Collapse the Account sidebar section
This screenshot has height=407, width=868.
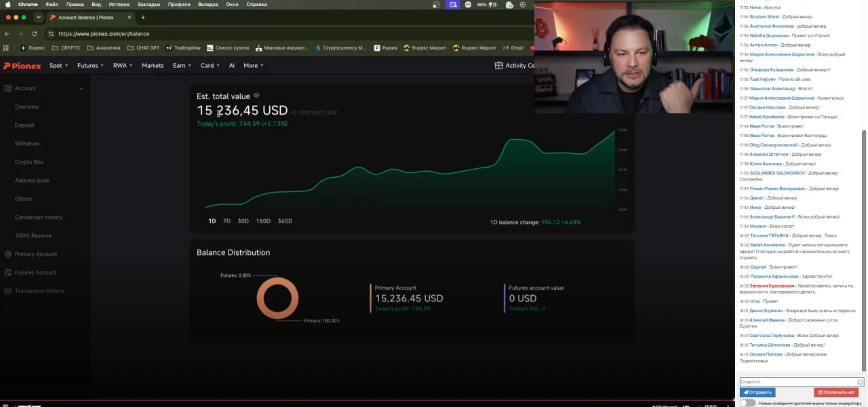[x=81, y=88]
